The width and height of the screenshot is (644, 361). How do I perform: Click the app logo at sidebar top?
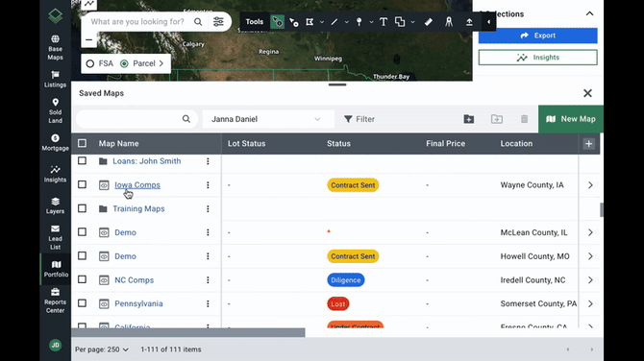point(55,16)
